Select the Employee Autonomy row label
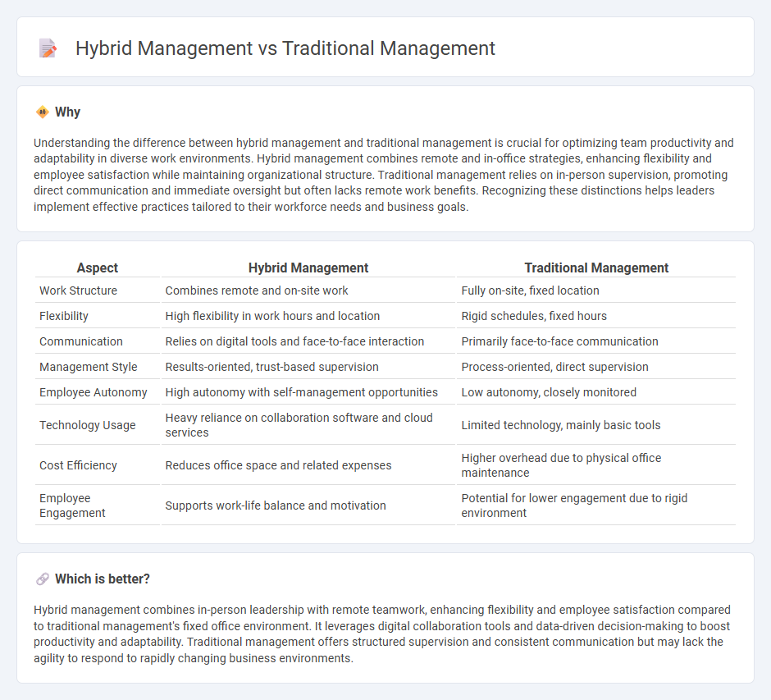The width and height of the screenshot is (771, 700). pos(94,392)
